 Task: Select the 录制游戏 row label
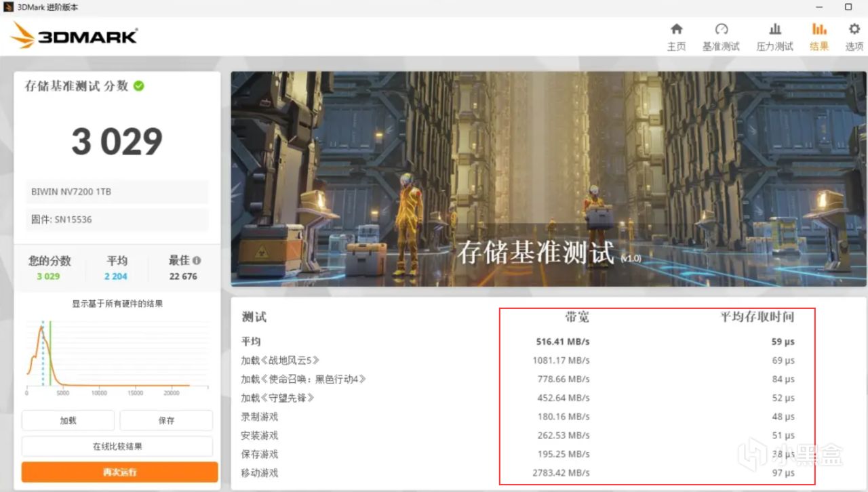tap(260, 417)
